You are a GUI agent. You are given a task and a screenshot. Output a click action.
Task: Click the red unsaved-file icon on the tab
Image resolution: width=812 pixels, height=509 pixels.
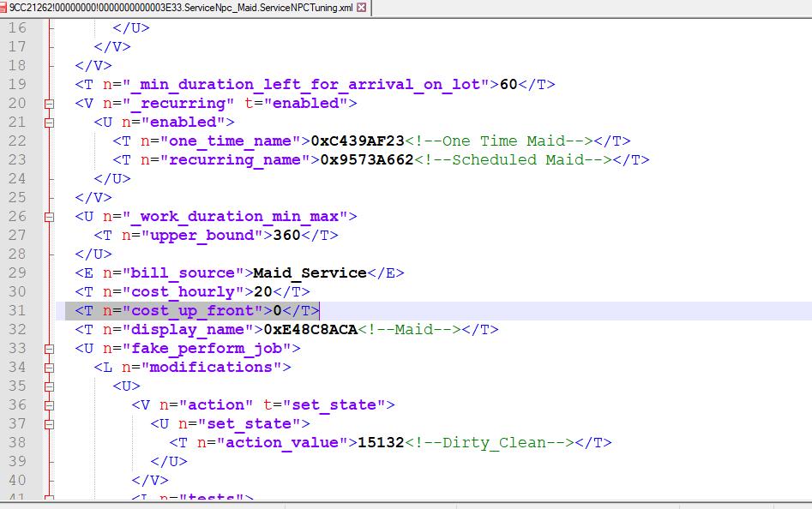pos(4,8)
